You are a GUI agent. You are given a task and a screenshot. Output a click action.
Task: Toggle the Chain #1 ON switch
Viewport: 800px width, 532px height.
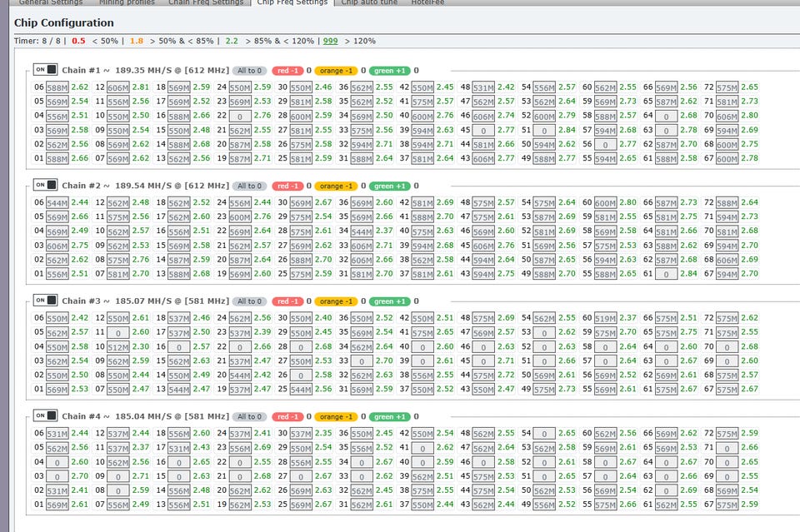[45, 70]
